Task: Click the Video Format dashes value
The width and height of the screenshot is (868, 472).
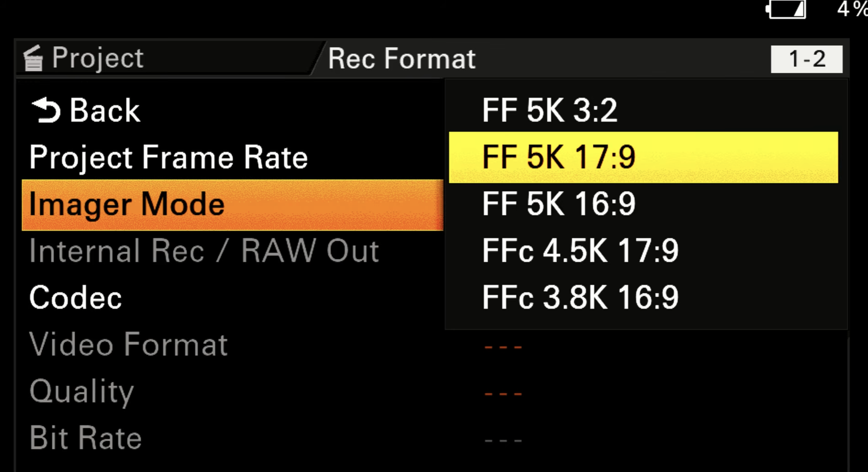Action: [x=503, y=347]
